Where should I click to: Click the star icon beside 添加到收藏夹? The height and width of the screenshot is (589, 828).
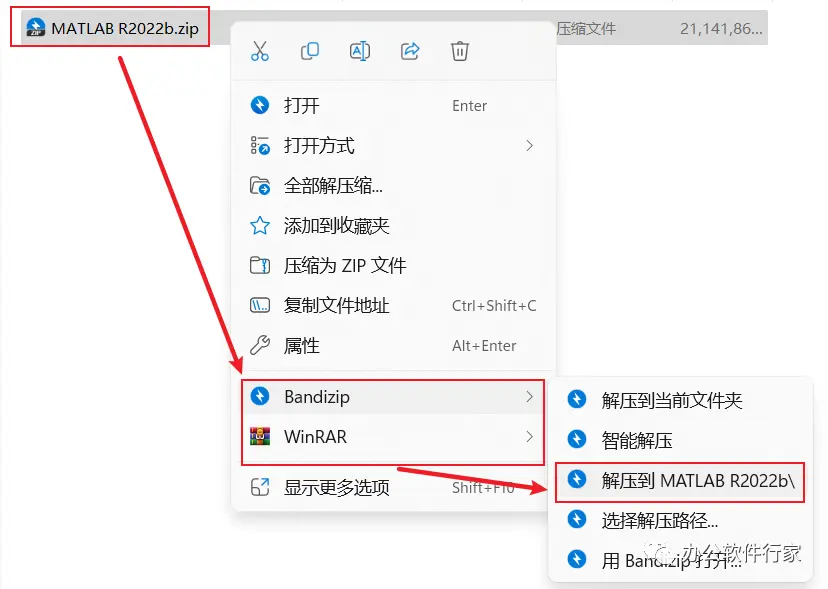(x=260, y=226)
